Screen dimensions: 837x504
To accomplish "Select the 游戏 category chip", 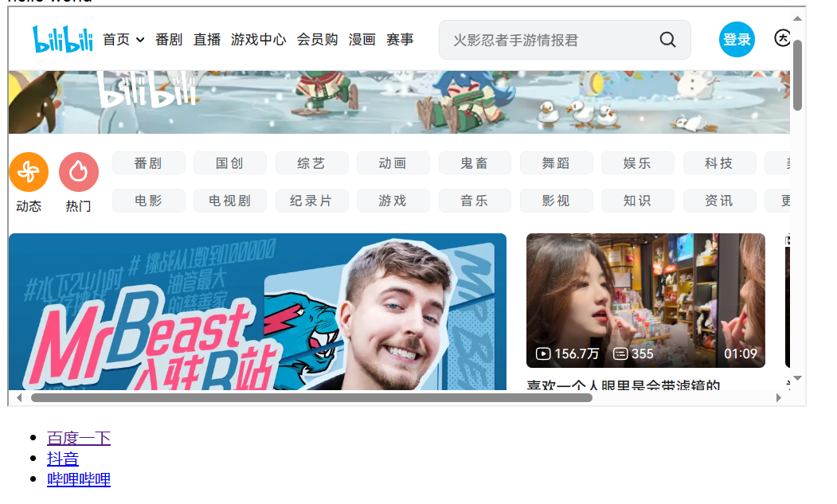I will (393, 200).
